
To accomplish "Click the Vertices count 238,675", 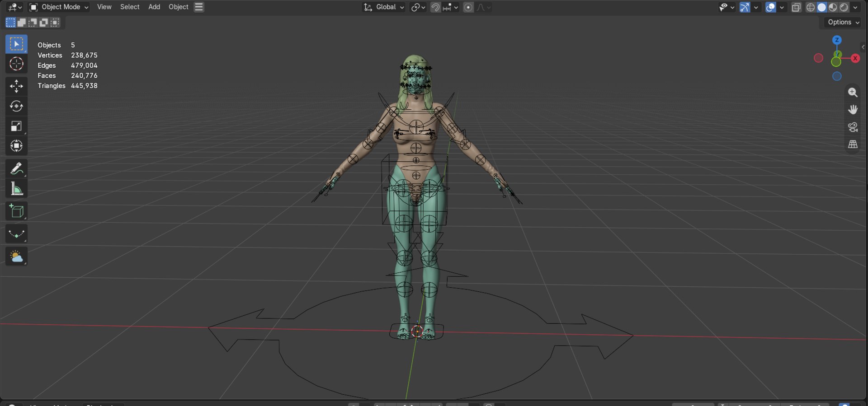I will click(84, 55).
